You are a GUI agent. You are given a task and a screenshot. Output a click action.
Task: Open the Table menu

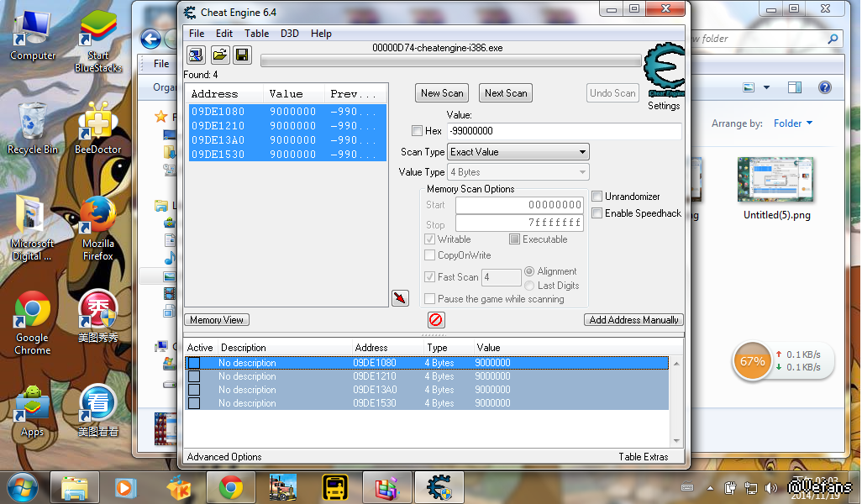pyautogui.click(x=257, y=34)
